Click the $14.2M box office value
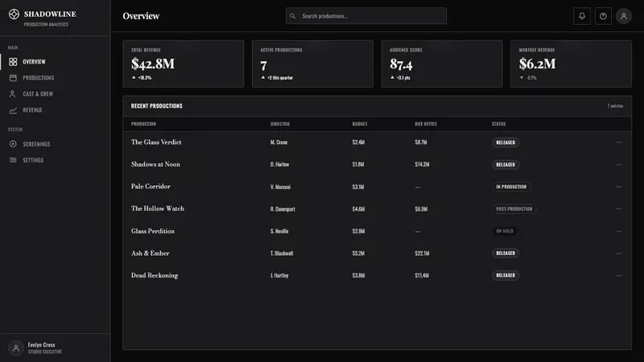 [x=422, y=165]
